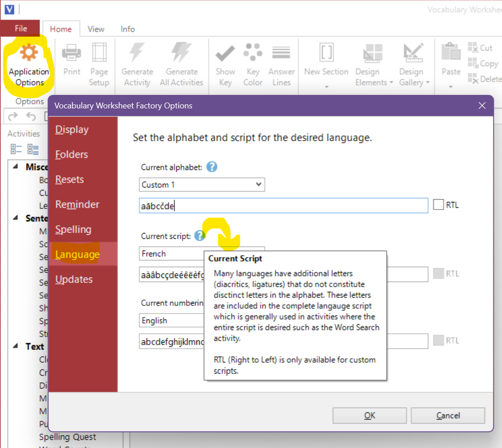The image size is (502, 448).
Task: Click the numbering letters field
Action: (171, 341)
